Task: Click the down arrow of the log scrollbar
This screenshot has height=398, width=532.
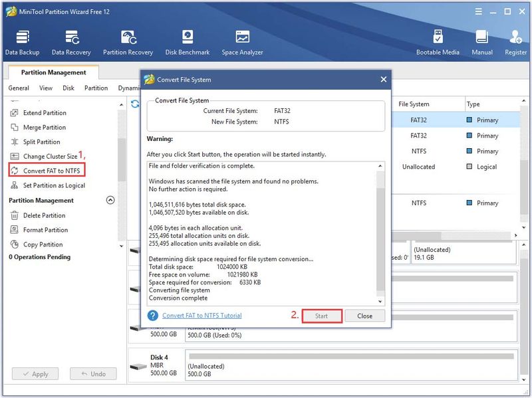Action: point(380,301)
